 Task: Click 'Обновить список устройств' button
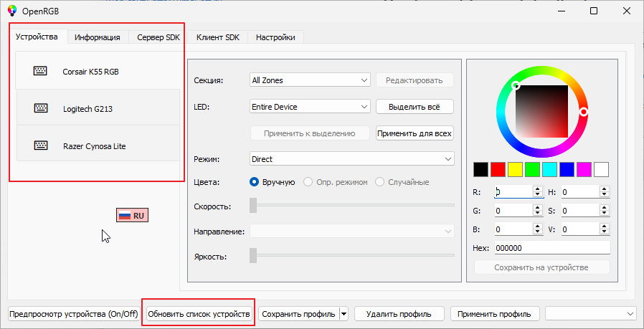coord(199,314)
